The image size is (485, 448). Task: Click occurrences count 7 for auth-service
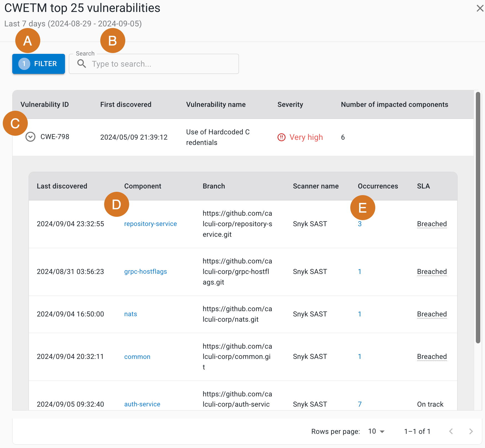coord(359,404)
